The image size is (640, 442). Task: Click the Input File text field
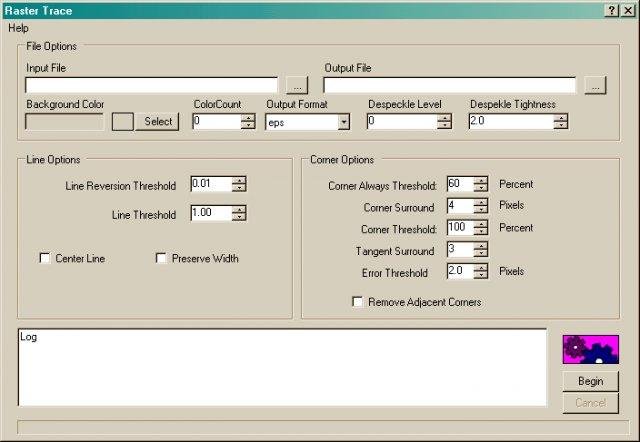151,85
